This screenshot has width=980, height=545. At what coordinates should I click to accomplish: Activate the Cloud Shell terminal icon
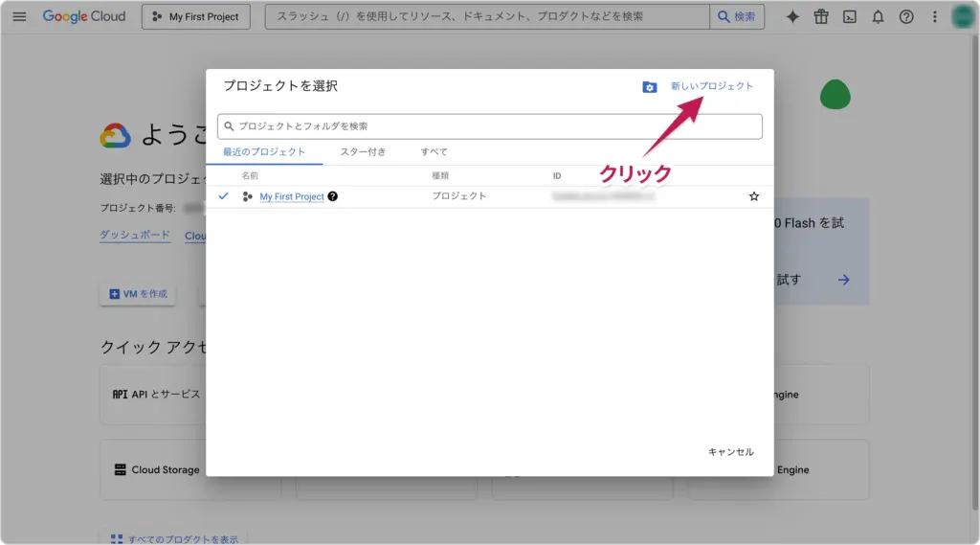pyautogui.click(x=850, y=17)
